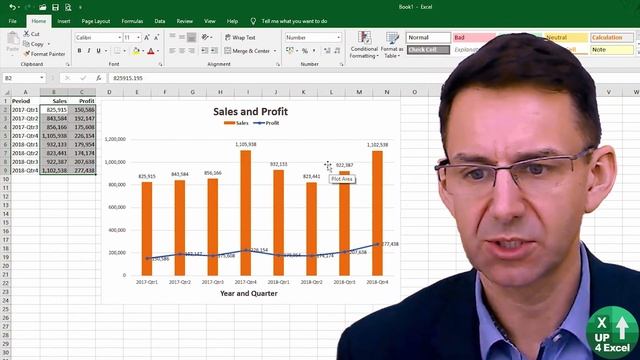Click the Copy button
640x360 pixels.
pos(33,44)
